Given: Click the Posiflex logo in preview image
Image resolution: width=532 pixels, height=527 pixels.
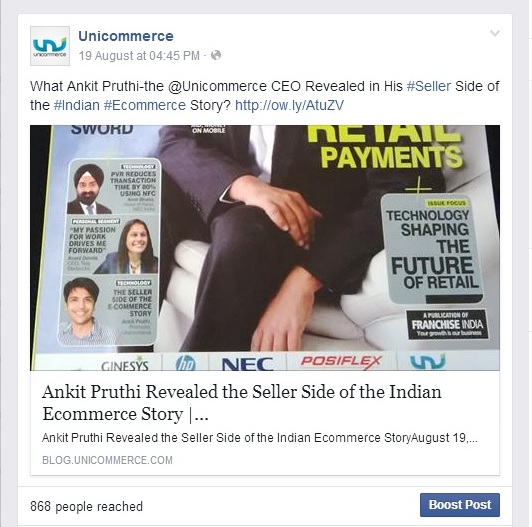Looking at the screenshot, I should [x=341, y=361].
